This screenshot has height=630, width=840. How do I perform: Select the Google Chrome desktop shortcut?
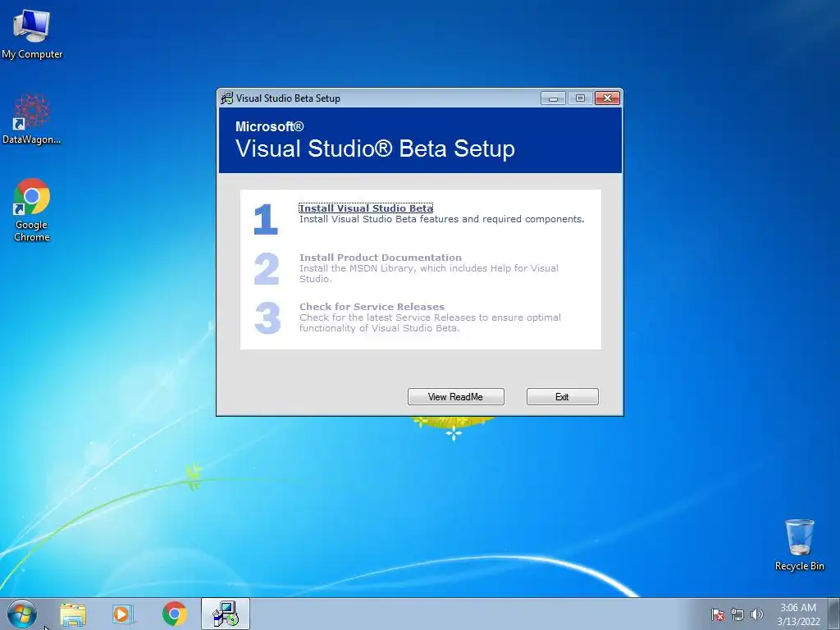tap(32, 210)
